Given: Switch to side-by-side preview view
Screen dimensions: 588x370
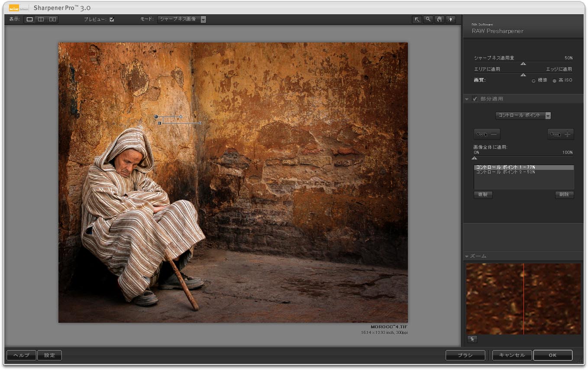Looking at the screenshot, I should (52, 19).
